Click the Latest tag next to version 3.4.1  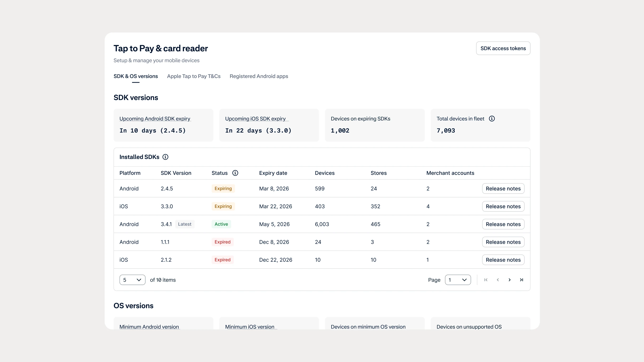[x=185, y=224]
